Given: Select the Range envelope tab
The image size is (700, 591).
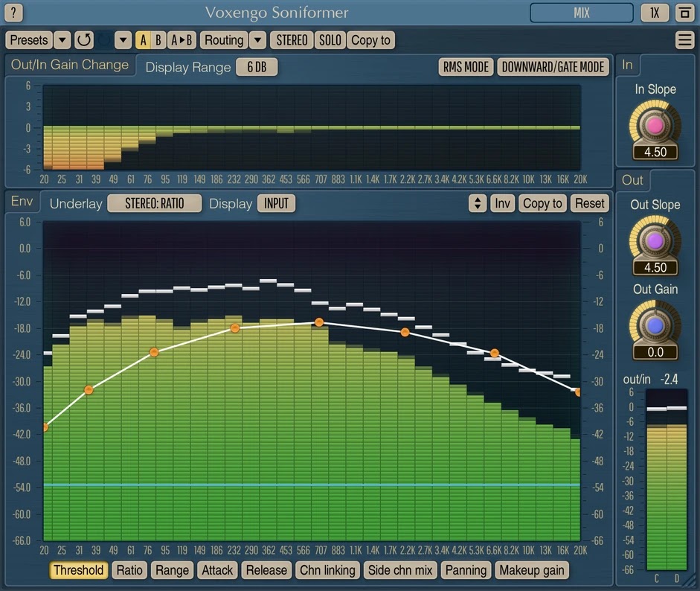Looking at the screenshot, I should tap(172, 570).
